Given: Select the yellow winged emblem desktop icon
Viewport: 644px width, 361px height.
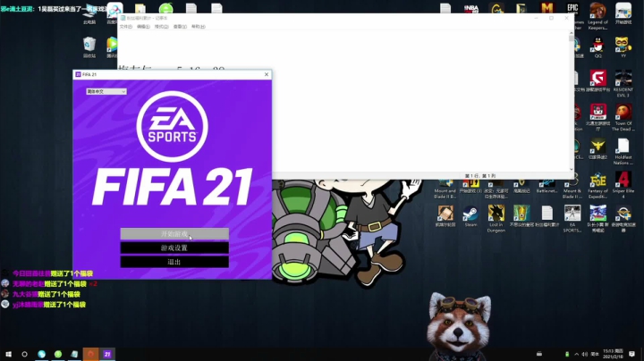Looking at the screenshot, I should tap(597, 149).
